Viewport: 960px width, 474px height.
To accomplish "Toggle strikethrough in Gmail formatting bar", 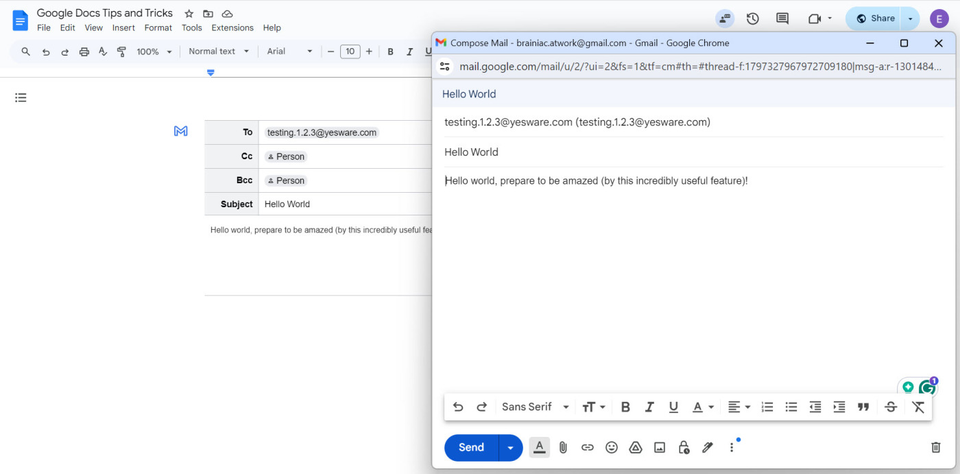I will click(x=891, y=407).
